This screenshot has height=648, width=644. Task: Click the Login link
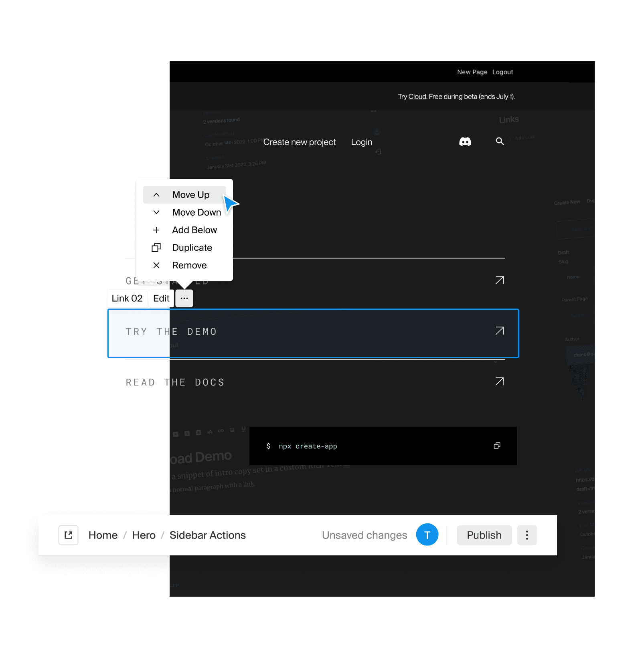click(362, 142)
